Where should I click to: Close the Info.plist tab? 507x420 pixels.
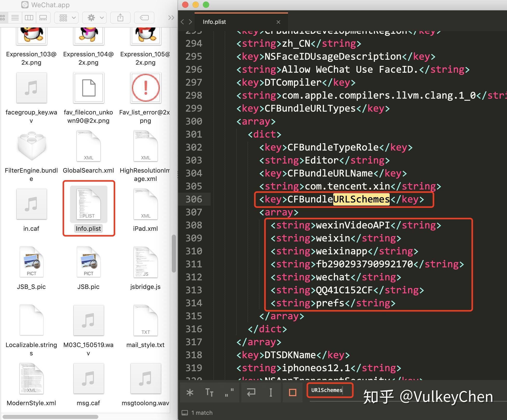pos(278,22)
